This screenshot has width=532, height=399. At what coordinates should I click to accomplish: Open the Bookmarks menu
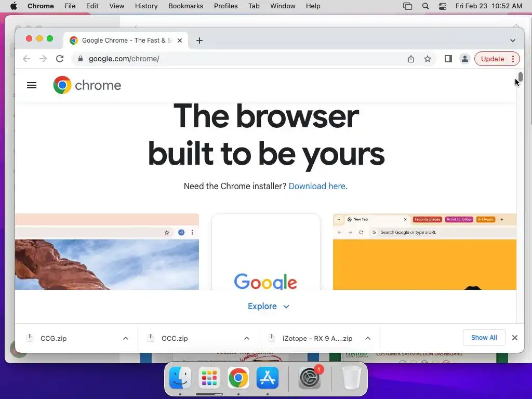pyautogui.click(x=186, y=6)
